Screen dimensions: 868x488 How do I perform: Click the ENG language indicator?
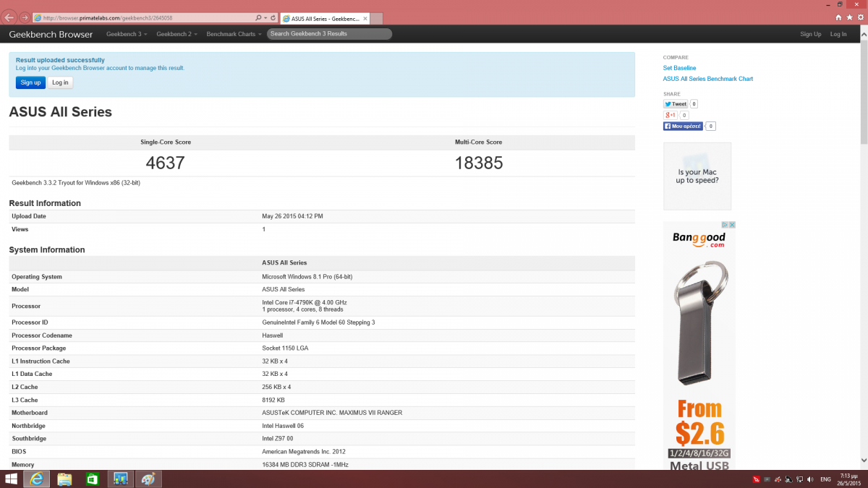point(825,479)
